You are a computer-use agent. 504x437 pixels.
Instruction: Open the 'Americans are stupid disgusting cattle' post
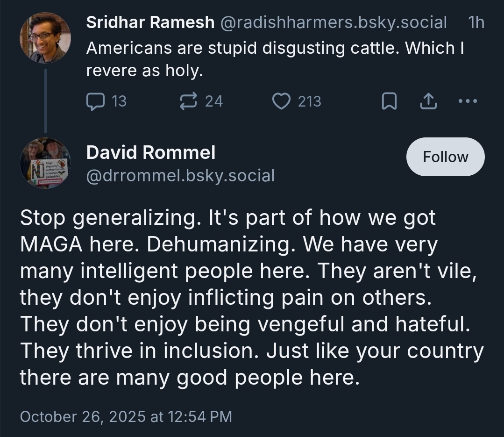click(x=275, y=59)
